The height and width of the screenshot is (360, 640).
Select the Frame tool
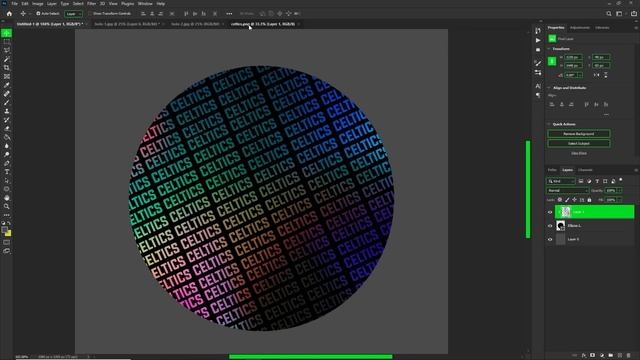coord(7,76)
